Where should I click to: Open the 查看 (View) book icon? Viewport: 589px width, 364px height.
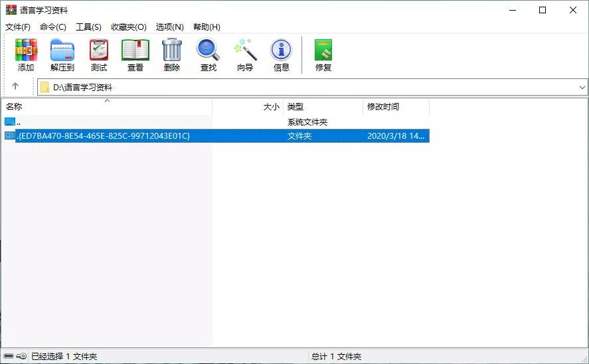pos(135,55)
